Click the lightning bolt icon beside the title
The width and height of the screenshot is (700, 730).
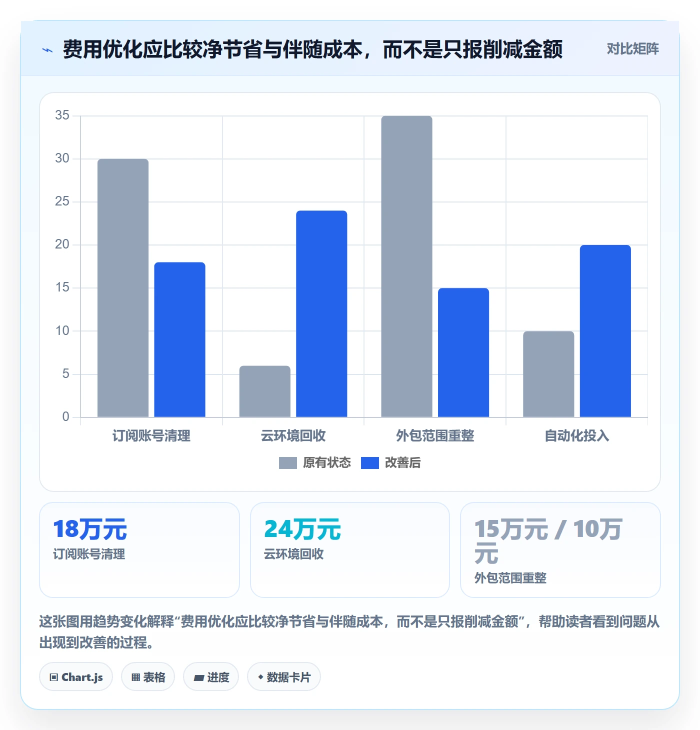tap(47, 50)
